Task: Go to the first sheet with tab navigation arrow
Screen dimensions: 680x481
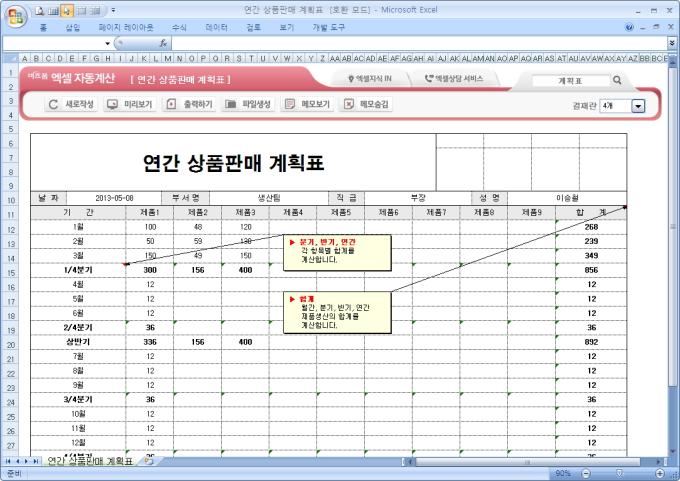Action: click(x=8, y=461)
